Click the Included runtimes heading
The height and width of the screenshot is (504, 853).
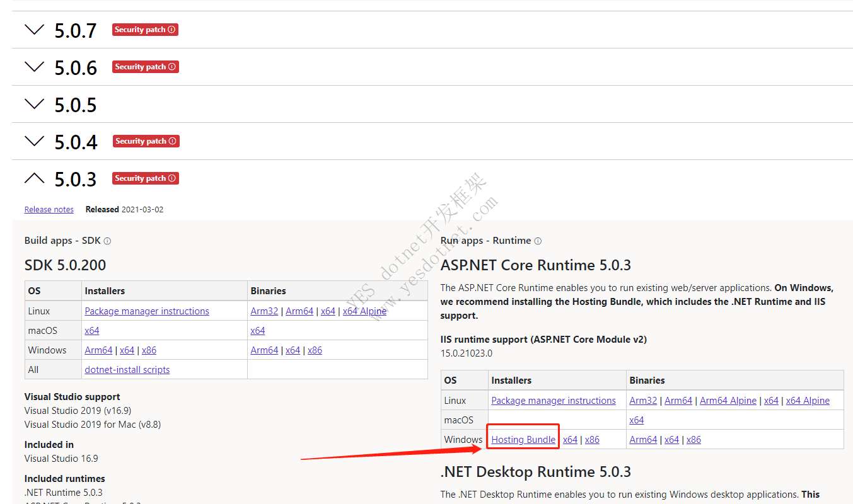click(65, 479)
